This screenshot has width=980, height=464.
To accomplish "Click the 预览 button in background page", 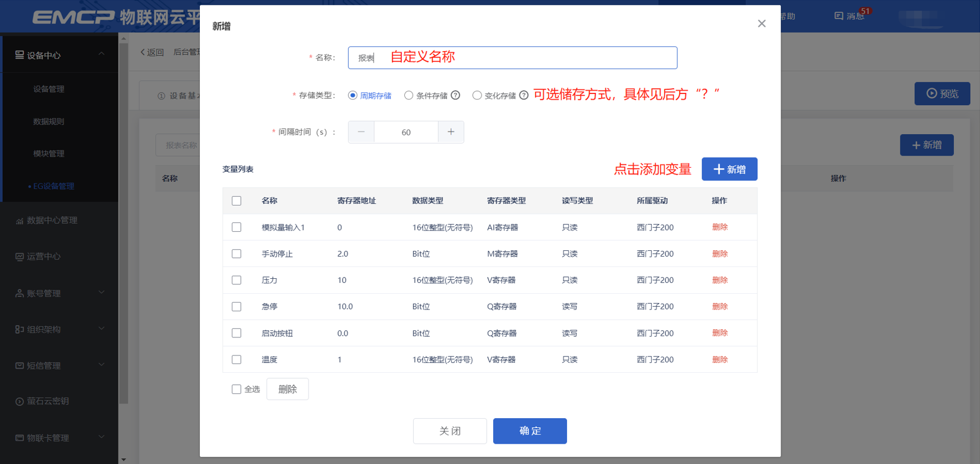I will tap(942, 93).
